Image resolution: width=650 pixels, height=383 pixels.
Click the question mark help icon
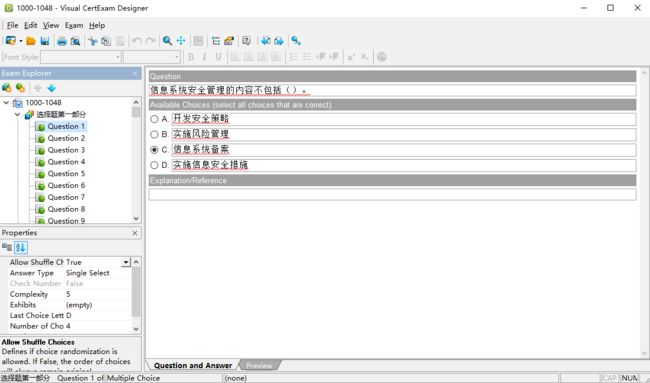tap(246, 41)
